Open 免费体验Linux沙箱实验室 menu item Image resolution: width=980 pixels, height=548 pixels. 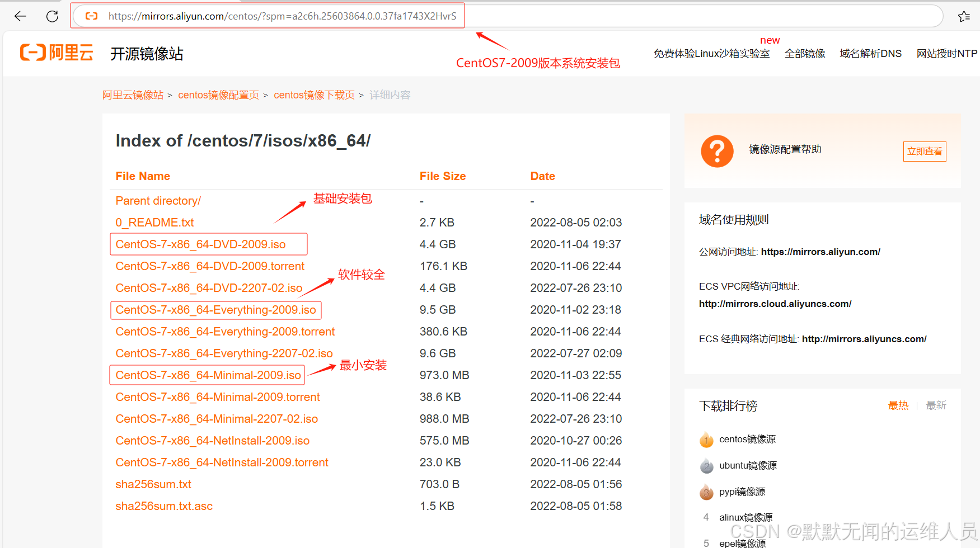(711, 54)
